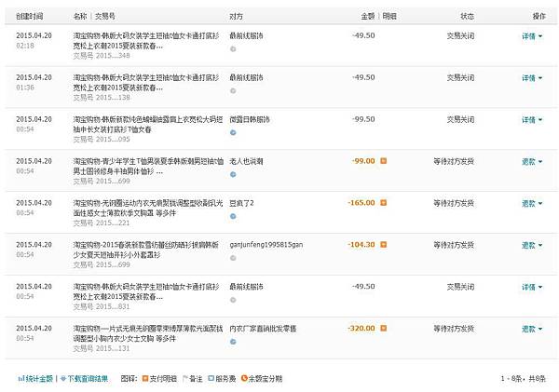Open 详情 link for transaction 2015...138
The width and height of the screenshot is (559, 392).
coord(528,78)
